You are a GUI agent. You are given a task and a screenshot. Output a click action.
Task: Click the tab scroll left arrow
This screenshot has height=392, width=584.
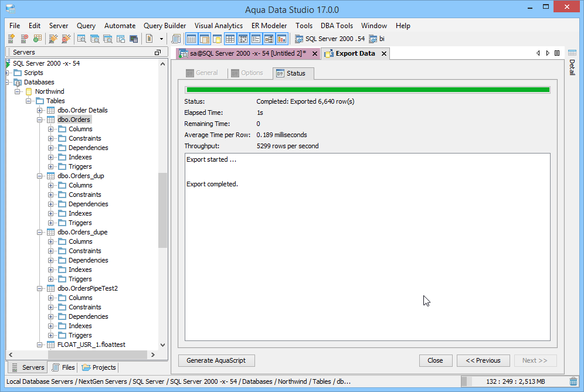[538, 53]
